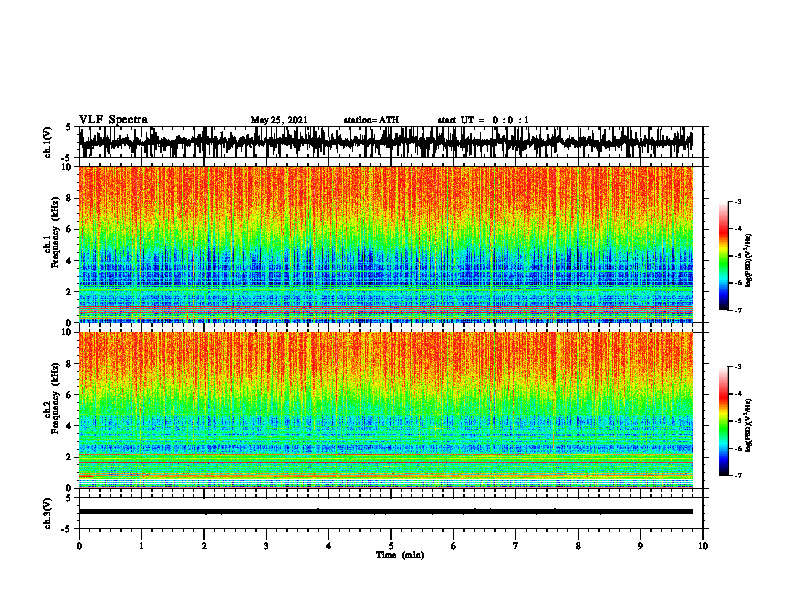Click the "-5" tick on the ch.3(V) axis
This screenshot has width=792, height=612.
(x=68, y=529)
